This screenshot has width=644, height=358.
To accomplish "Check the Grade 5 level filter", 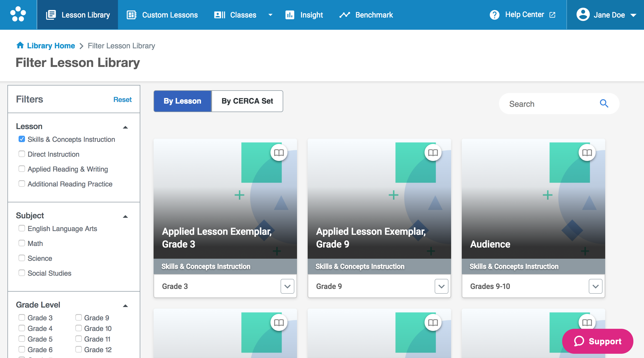I will point(22,339).
